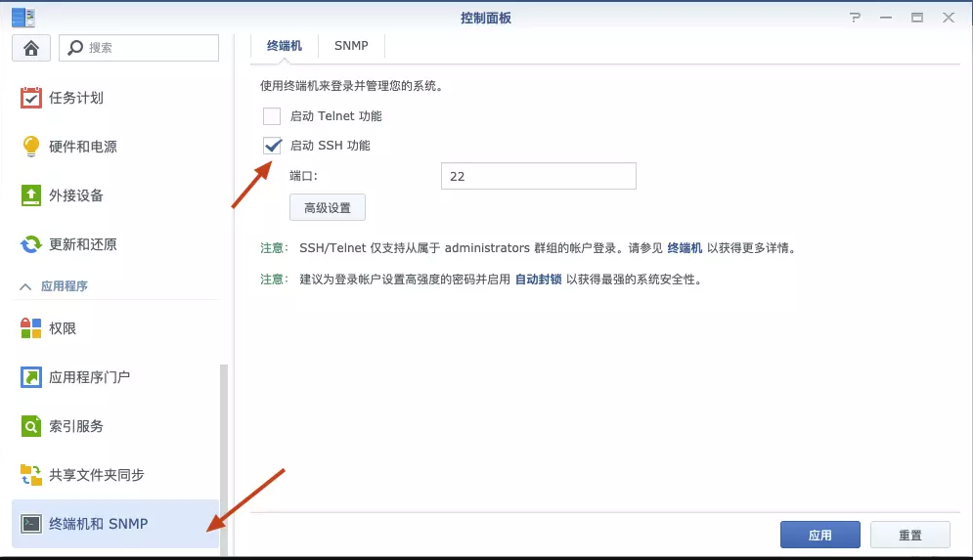
Task: Open the 权限 colored blocks icon
Action: pos(31,328)
